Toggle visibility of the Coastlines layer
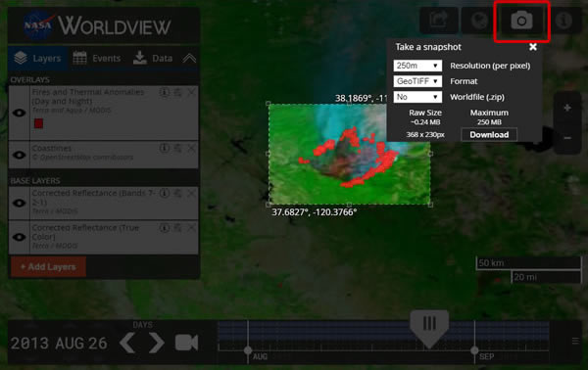This screenshot has width=588, height=370. pos(20,155)
